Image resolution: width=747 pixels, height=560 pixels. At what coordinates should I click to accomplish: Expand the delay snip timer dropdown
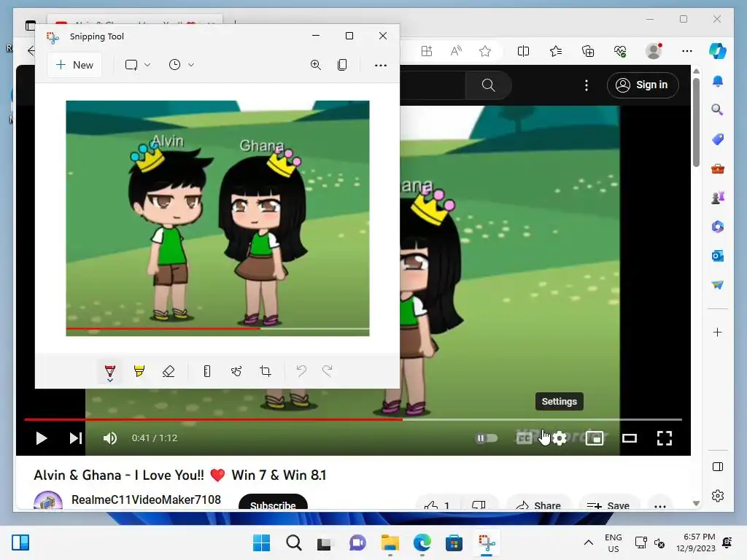point(191,65)
